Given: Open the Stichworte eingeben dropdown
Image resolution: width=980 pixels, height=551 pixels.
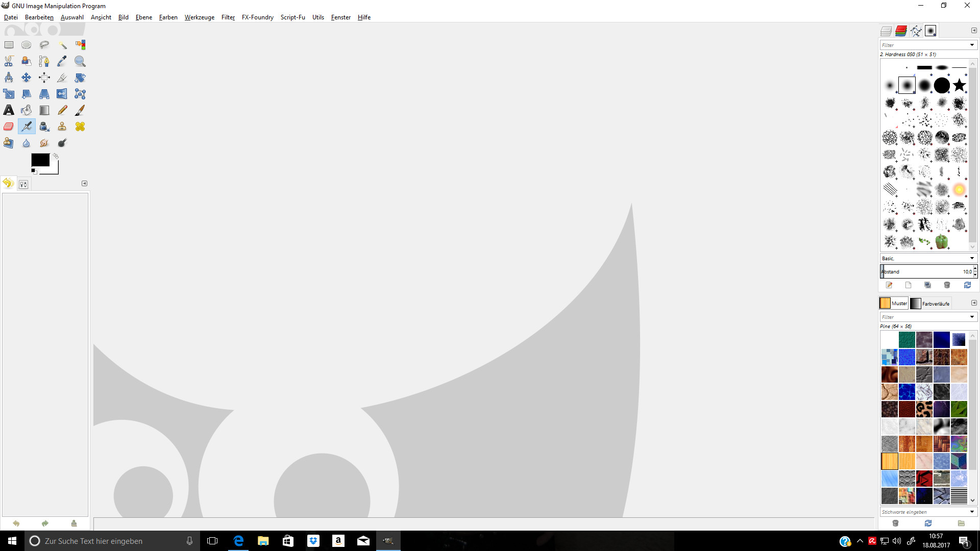Looking at the screenshot, I should 972,512.
